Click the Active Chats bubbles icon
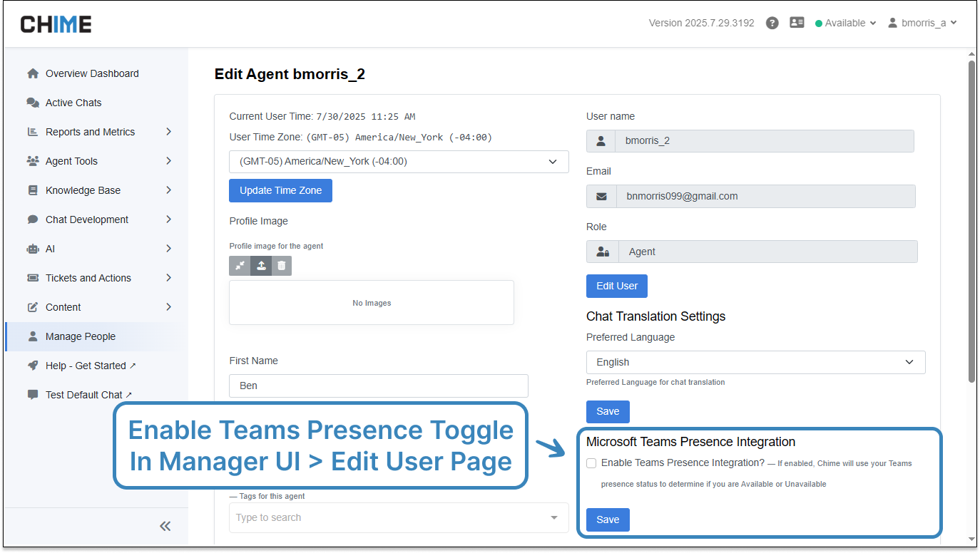 tap(33, 103)
